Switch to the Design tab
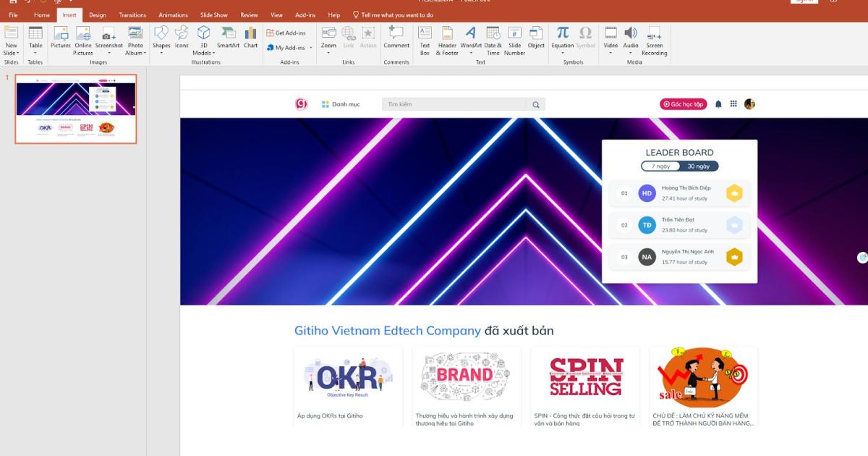 point(98,15)
